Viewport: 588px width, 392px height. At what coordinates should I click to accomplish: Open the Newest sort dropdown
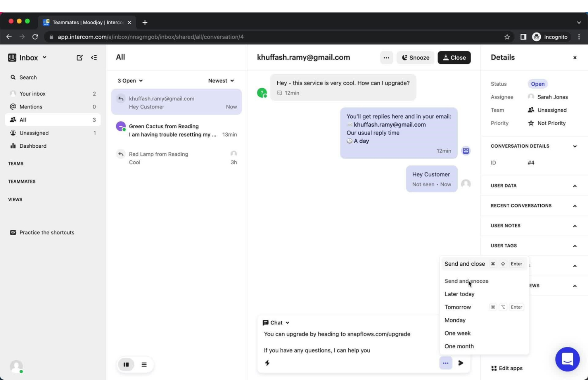pyautogui.click(x=221, y=80)
